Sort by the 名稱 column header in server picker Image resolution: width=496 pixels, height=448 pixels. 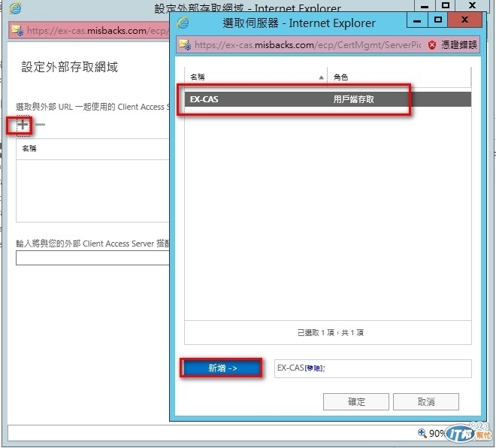pyautogui.click(x=256, y=77)
